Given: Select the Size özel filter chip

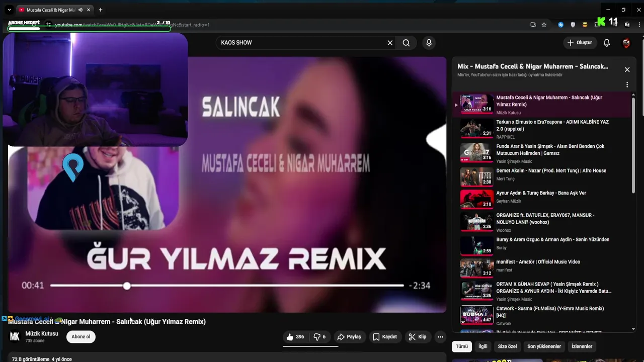Looking at the screenshot, I should tap(507, 346).
